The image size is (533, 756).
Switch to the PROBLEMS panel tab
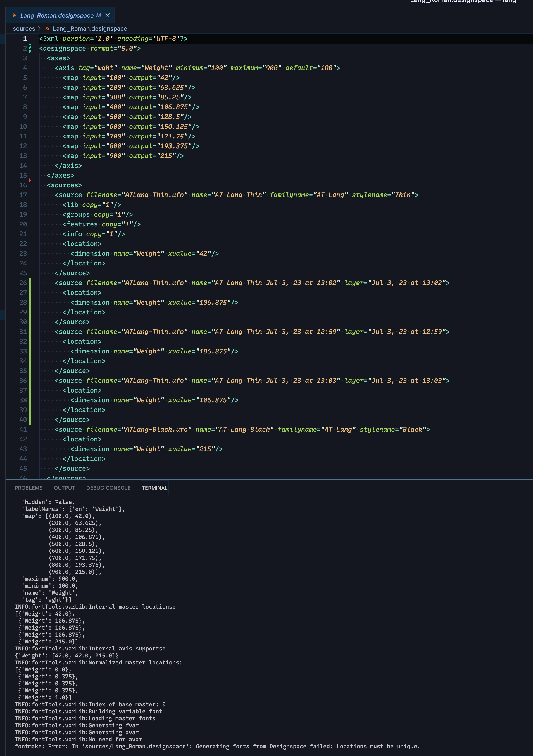tap(29, 488)
